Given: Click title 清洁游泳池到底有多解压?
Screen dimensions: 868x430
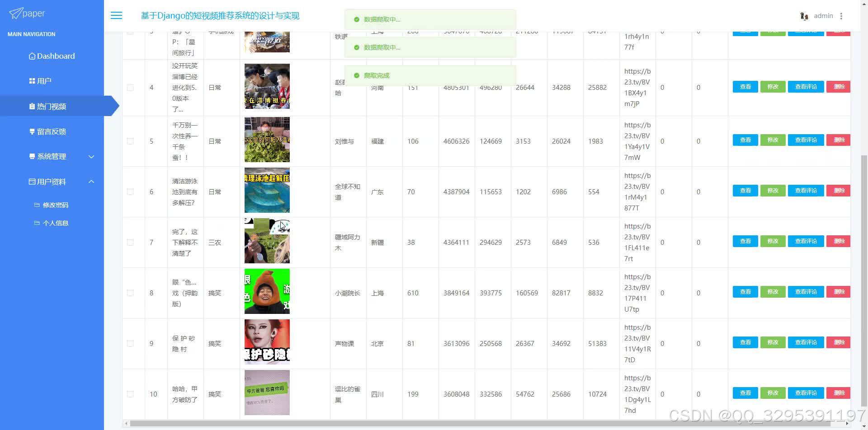Looking at the screenshot, I should [185, 192].
